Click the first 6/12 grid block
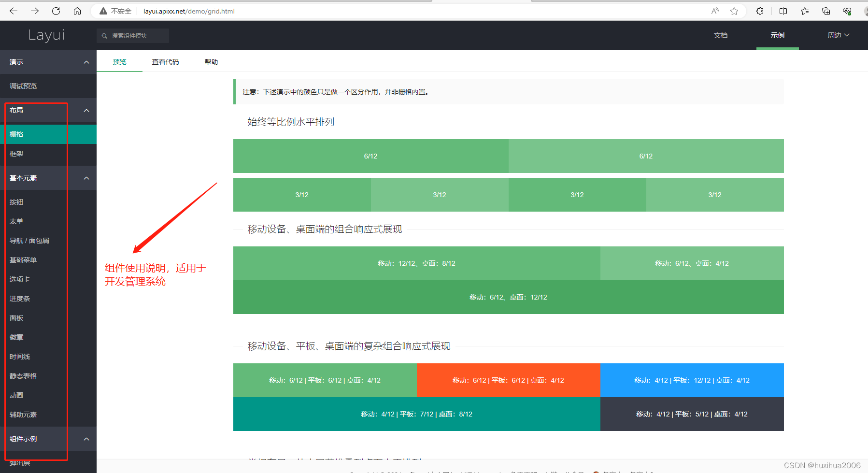The image size is (868, 473). coord(370,156)
